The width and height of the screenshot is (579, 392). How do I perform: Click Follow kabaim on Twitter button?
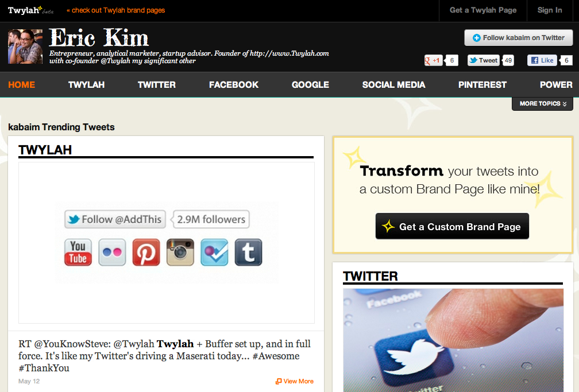[519, 38]
